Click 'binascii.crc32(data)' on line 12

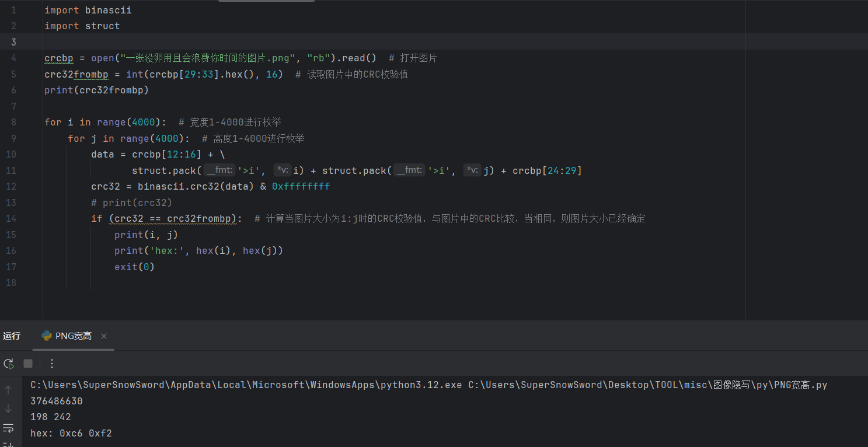(x=196, y=186)
